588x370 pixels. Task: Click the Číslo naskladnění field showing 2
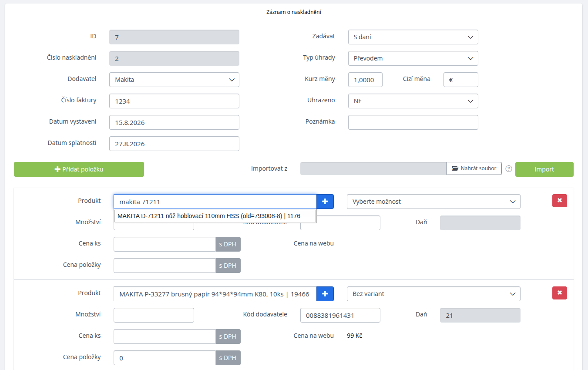[174, 58]
